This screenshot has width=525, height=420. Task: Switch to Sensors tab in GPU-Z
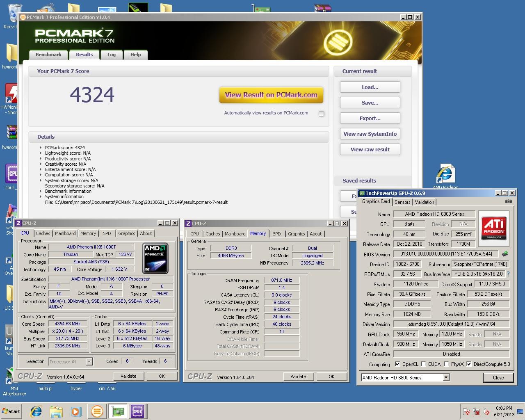pos(402,202)
